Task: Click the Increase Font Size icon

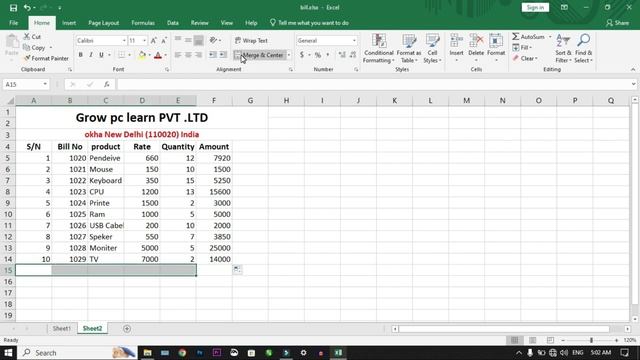Action: click(153, 40)
